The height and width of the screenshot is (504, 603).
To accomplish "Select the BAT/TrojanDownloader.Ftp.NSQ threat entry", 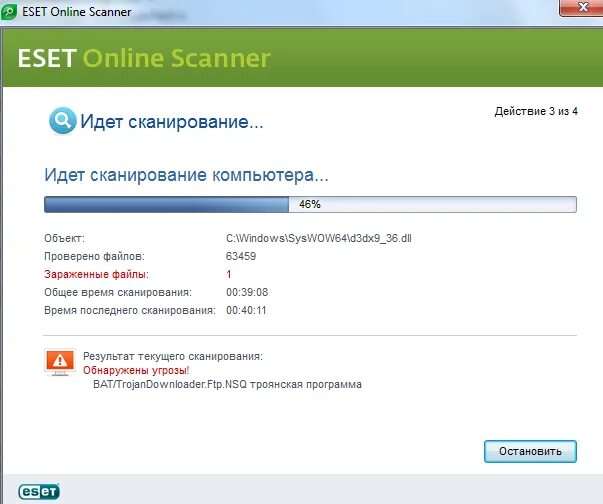I will 227,384.
